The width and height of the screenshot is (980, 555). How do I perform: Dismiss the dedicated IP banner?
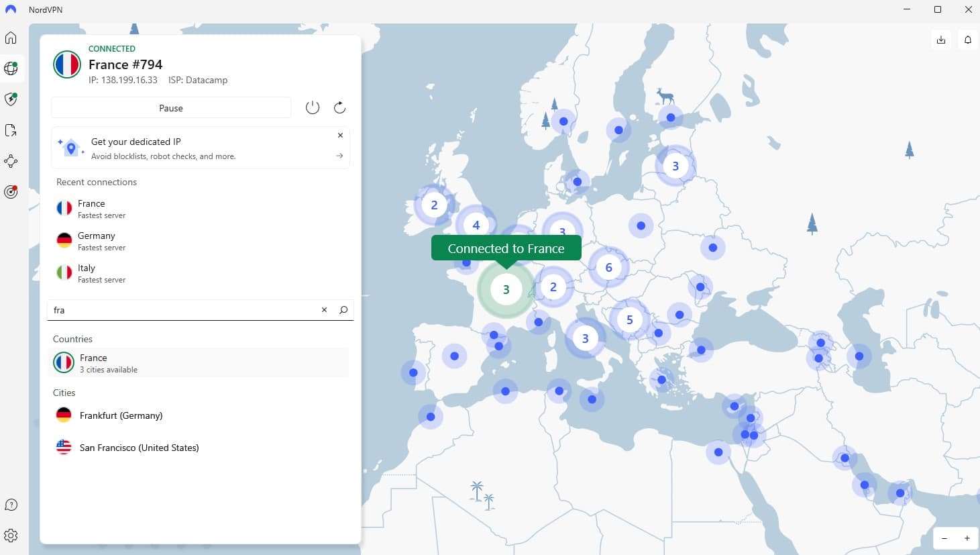[x=340, y=135]
